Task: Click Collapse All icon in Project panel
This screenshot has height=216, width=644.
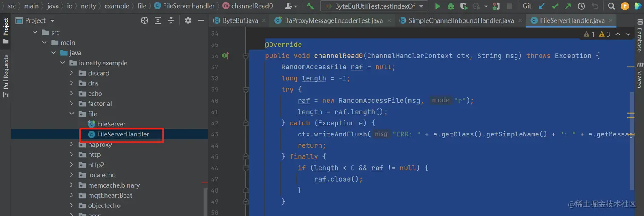Action: coord(171,20)
